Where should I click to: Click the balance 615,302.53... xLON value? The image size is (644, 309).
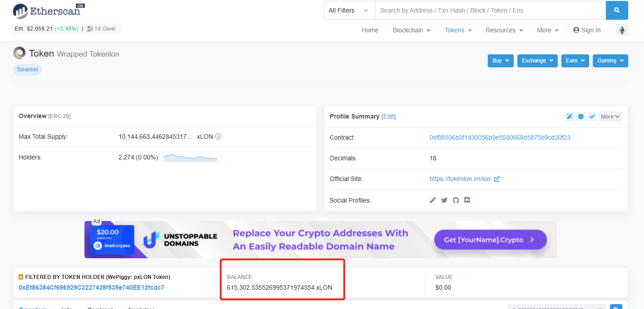click(279, 287)
